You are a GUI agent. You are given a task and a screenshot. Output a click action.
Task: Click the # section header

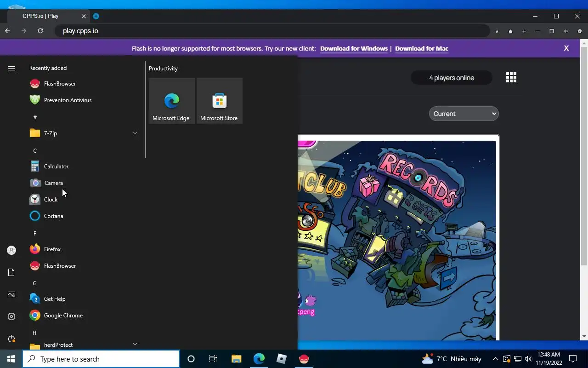(x=35, y=118)
